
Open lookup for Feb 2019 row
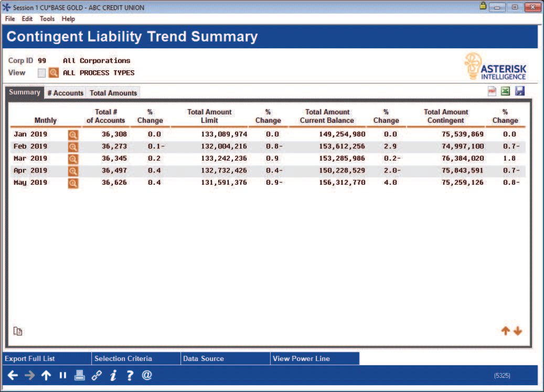tap(73, 147)
